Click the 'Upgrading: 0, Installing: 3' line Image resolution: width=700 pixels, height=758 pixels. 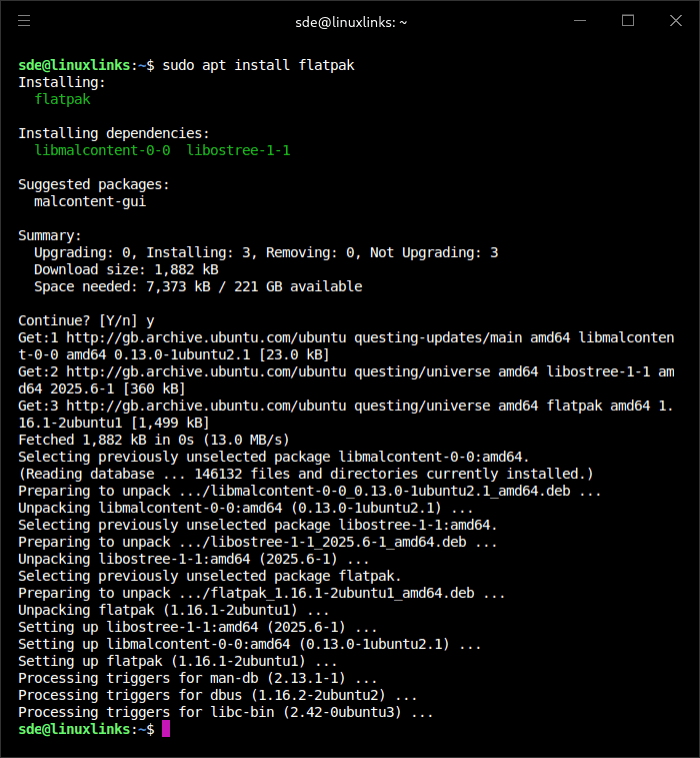266,252
